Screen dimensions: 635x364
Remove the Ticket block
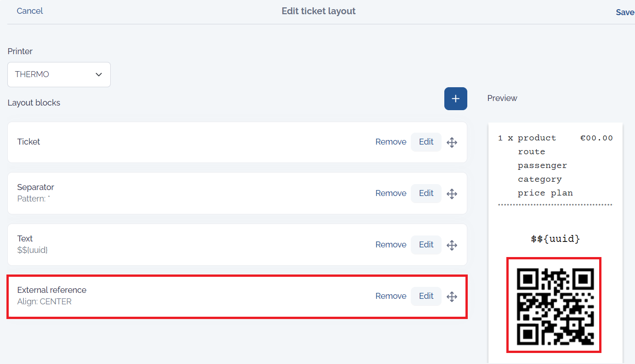[391, 142]
